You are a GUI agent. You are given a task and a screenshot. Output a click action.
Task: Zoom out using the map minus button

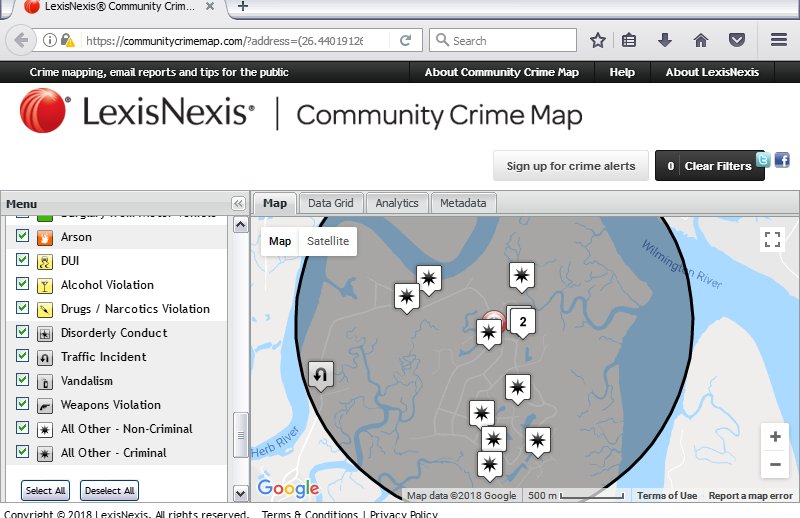(774, 464)
